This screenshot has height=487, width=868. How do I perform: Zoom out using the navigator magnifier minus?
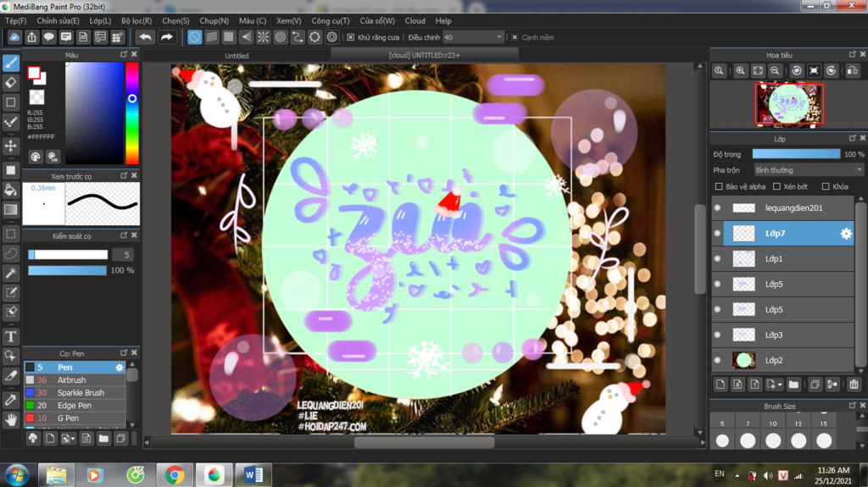pos(775,71)
